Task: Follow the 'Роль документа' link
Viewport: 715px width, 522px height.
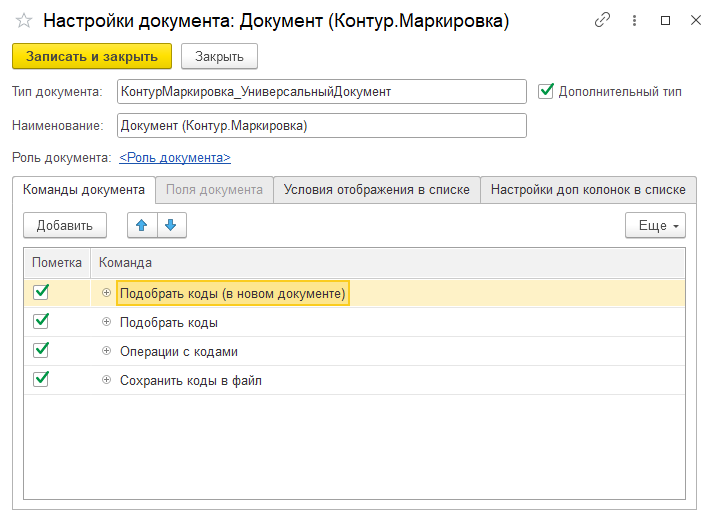Action: [175, 157]
